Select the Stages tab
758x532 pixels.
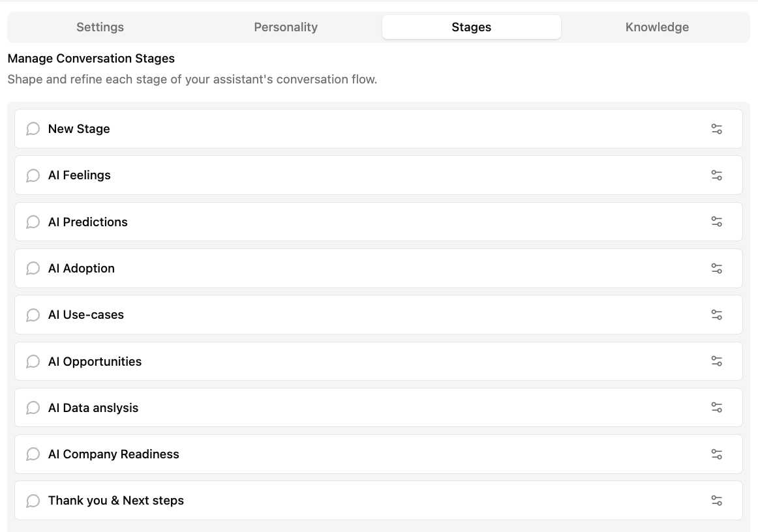(x=472, y=27)
